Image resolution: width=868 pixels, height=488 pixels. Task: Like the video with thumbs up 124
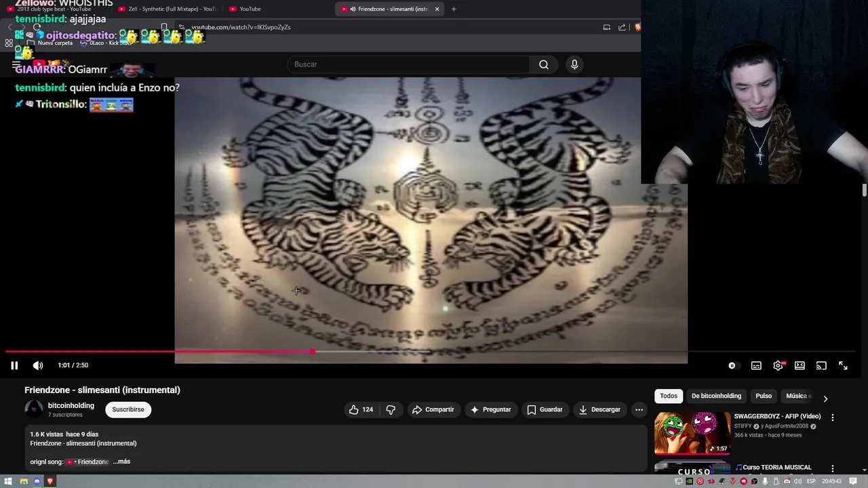361,409
